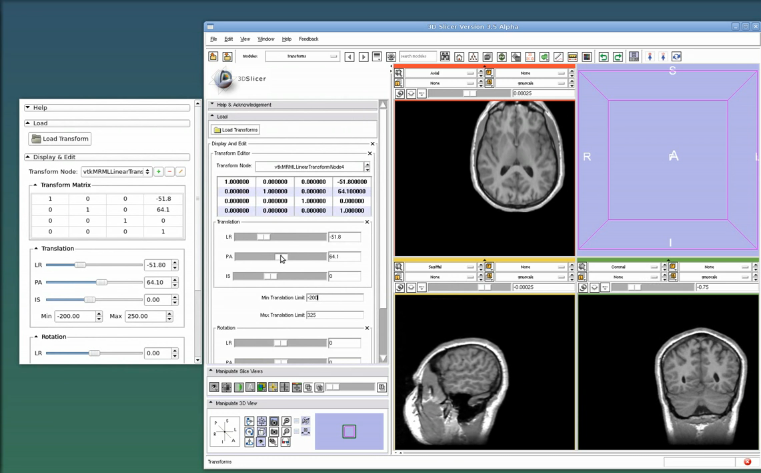Image resolution: width=761 pixels, height=473 pixels.
Task: Open the File menu
Action: [x=213, y=39]
